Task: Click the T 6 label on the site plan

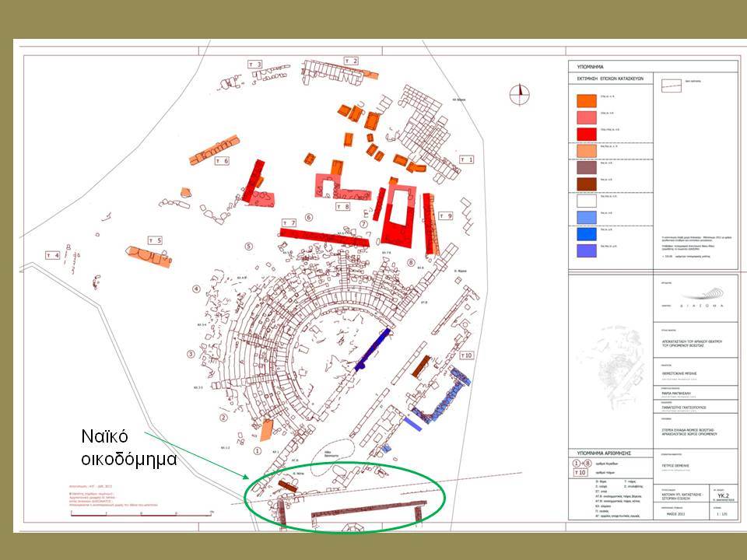Action: point(222,161)
